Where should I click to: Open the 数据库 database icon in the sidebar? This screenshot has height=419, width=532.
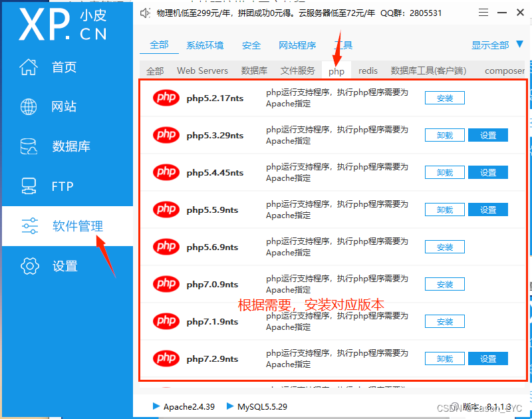[29, 146]
